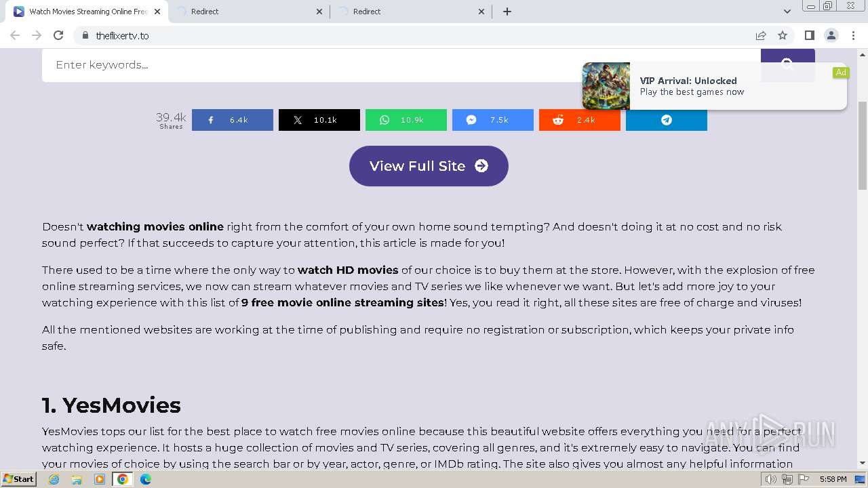Viewport: 868px width, 488px height.
Task: Click '9 free movie online streaming sites' text
Action: click(342, 302)
